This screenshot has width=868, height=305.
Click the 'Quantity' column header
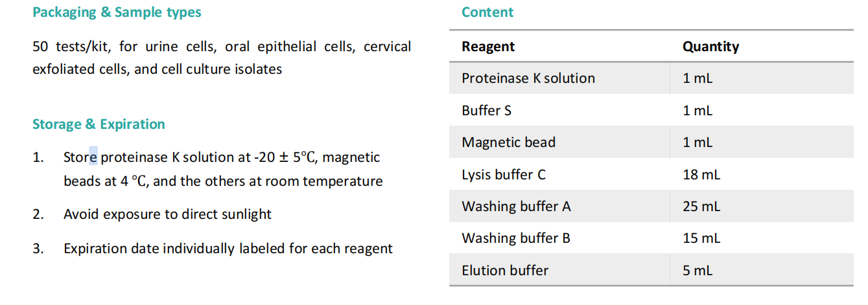click(710, 47)
